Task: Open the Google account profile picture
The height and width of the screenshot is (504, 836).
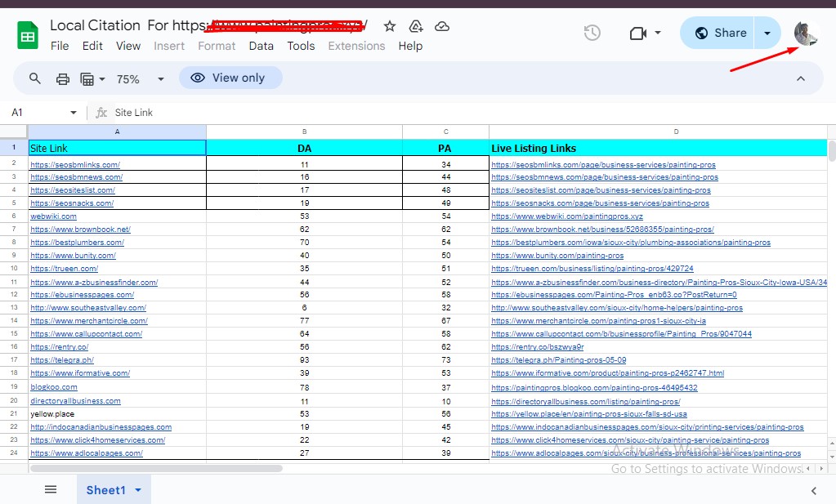Action: (806, 33)
